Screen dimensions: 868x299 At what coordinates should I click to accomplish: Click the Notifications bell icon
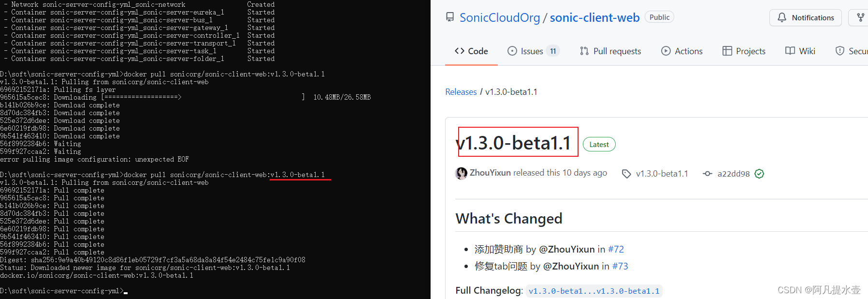(x=782, y=17)
